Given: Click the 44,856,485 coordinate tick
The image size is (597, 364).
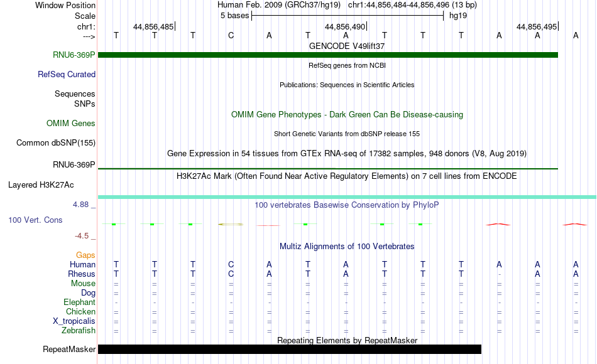Looking at the screenshot, I should click(x=154, y=26).
